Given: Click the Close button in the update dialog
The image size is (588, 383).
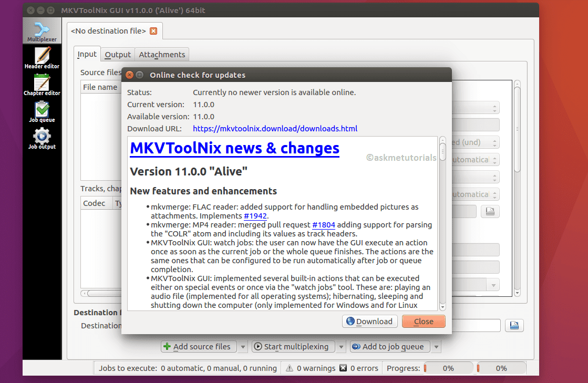Looking at the screenshot, I should pyautogui.click(x=424, y=321).
